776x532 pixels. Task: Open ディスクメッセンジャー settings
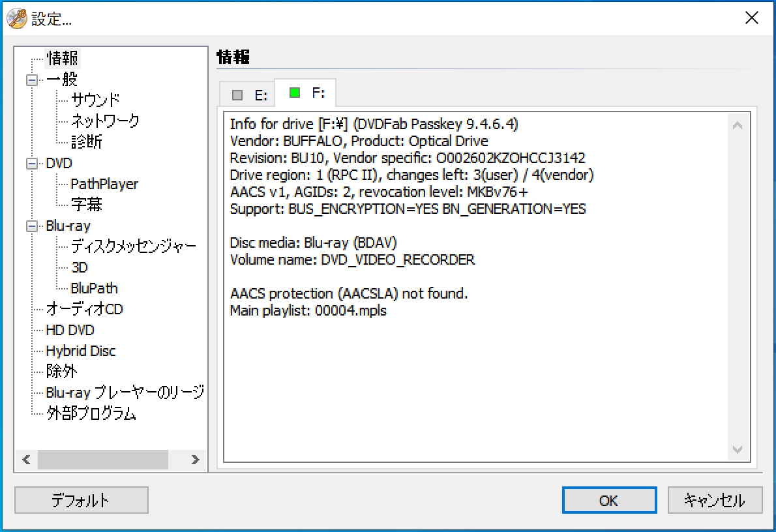(134, 246)
